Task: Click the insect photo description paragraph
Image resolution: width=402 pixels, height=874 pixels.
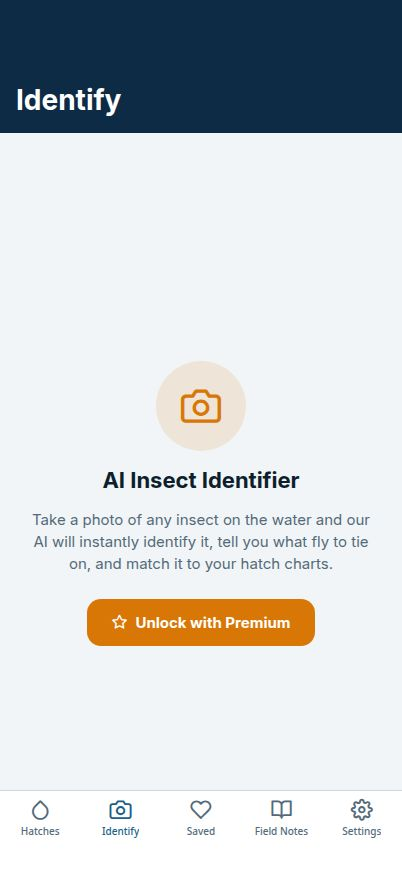Action: click(201, 542)
